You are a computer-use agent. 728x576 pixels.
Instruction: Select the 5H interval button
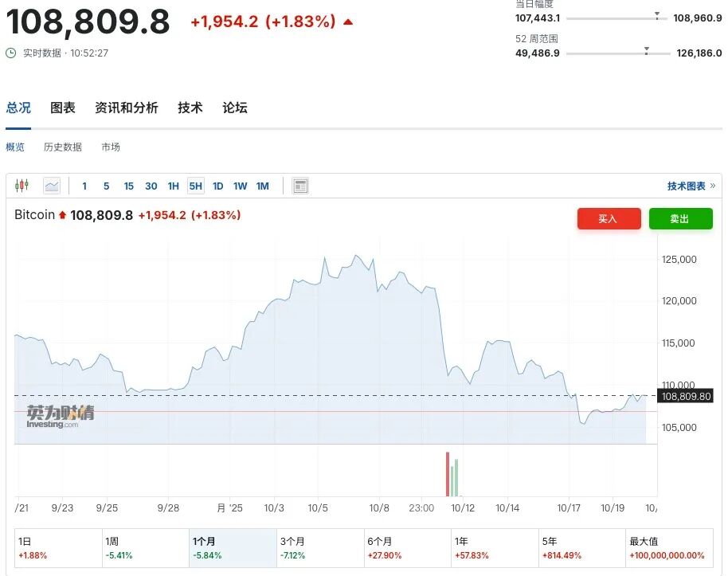click(x=195, y=186)
